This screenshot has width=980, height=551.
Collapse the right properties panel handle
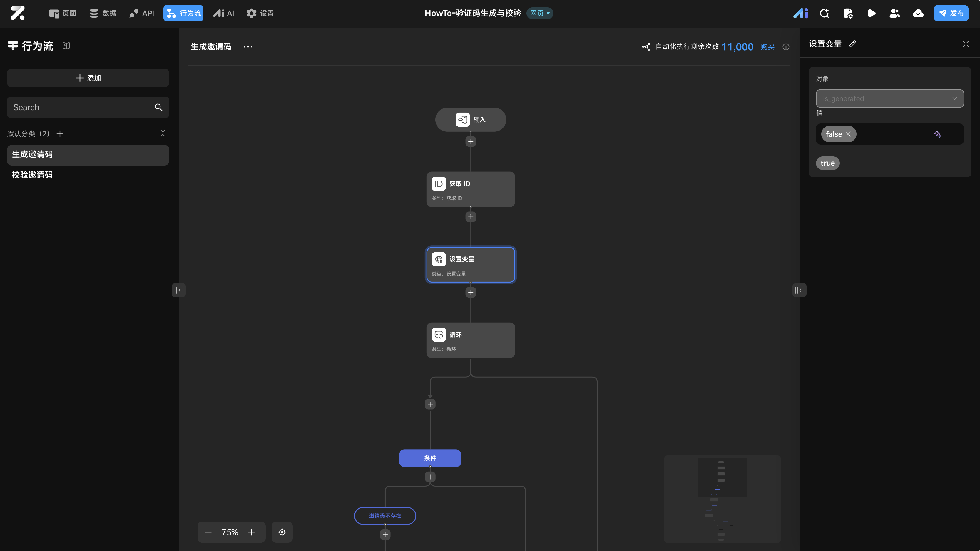(x=799, y=290)
